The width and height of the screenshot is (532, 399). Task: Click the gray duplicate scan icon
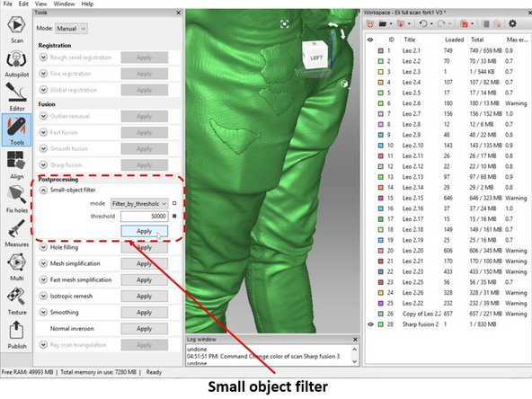(486, 24)
